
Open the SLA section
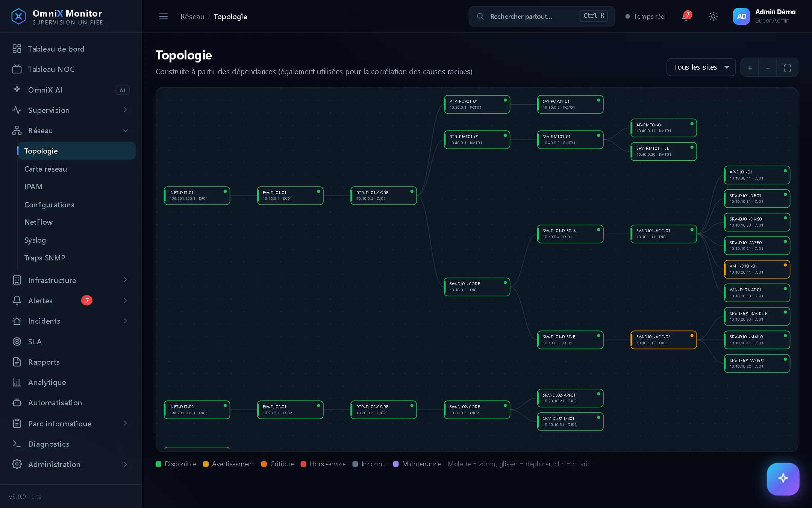click(71, 342)
